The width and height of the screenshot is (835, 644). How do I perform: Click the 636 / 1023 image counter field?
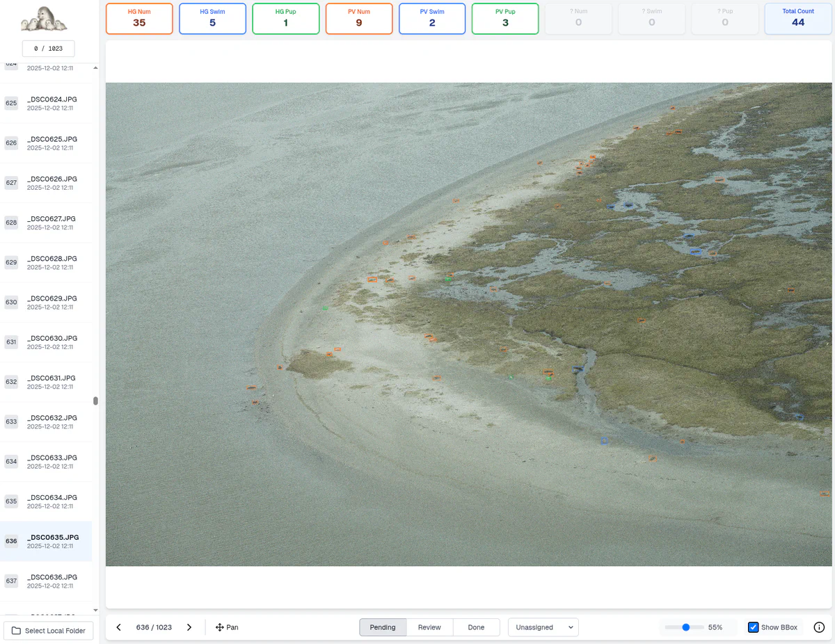(x=154, y=627)
